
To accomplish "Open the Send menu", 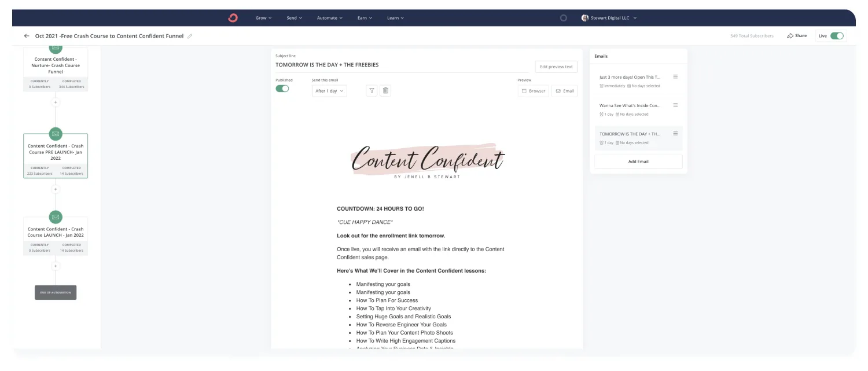I will pos(295,18).
